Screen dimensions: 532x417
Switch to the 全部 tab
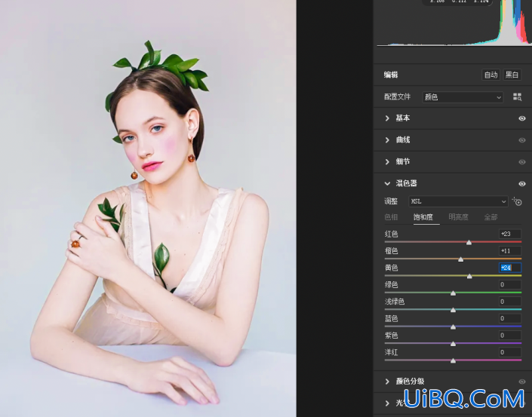490,217
